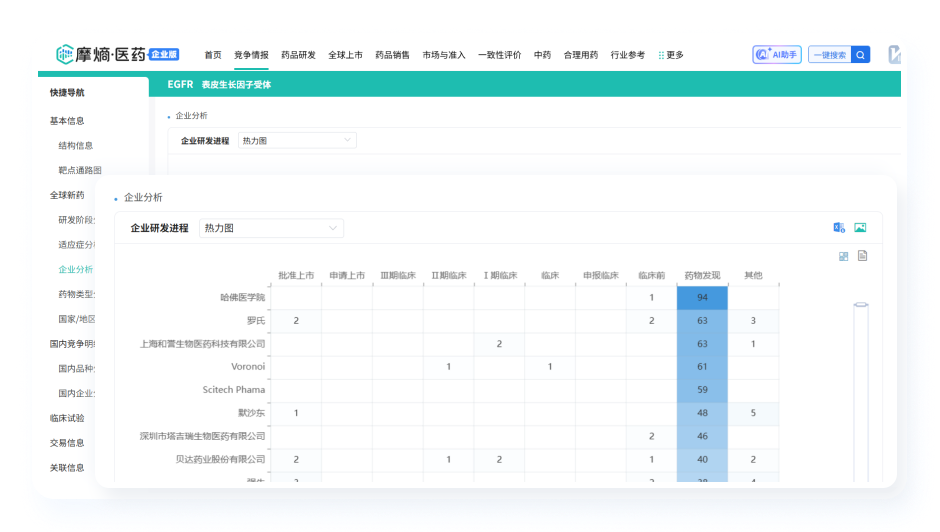940x532 pixels.
Task: Click the 贝达药业股份有限公司 row label
Action: [x=220, y=459]
